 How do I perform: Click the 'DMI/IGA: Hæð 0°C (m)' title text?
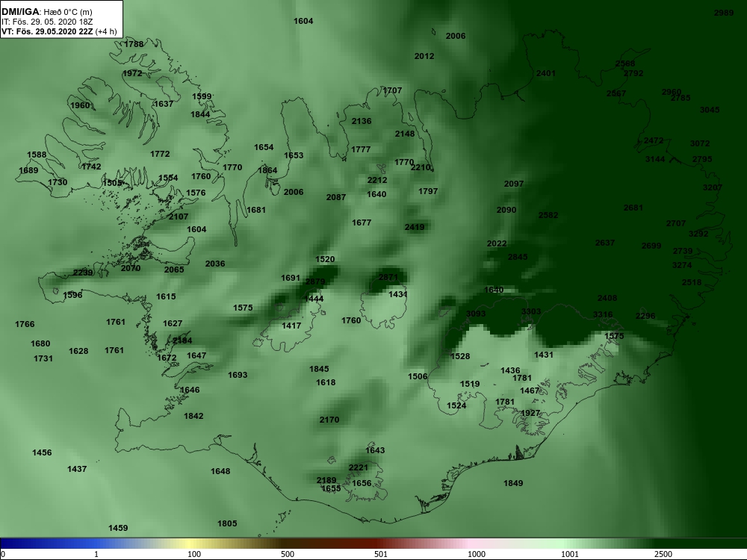point(46,12)
